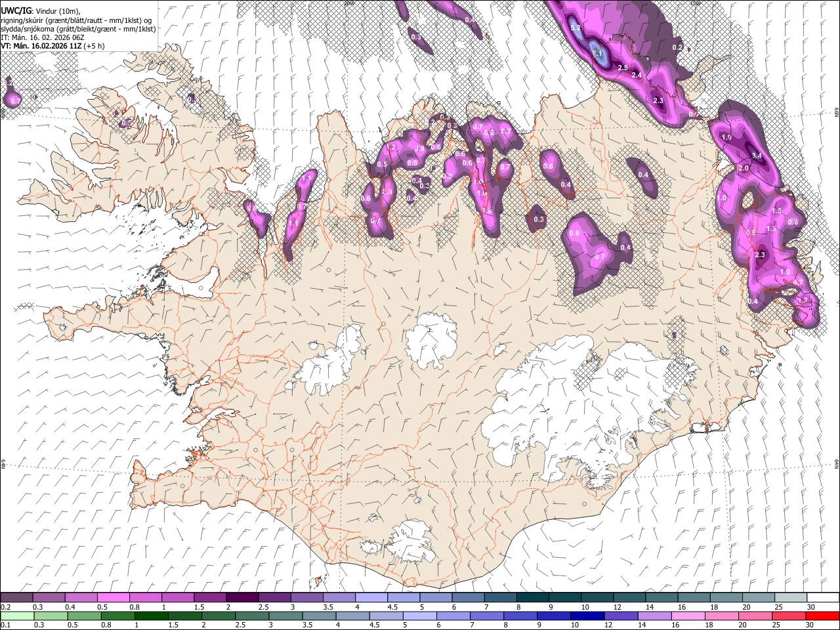Select the initial time 'IT: Mán. 16. 02. 2026 06Z'

coord(43,37)
